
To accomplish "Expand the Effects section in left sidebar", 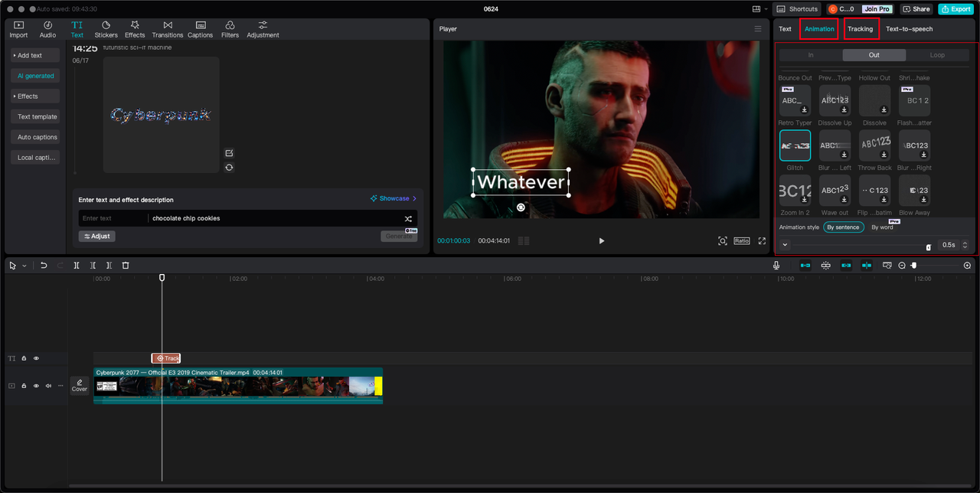I will pos(37,96).
